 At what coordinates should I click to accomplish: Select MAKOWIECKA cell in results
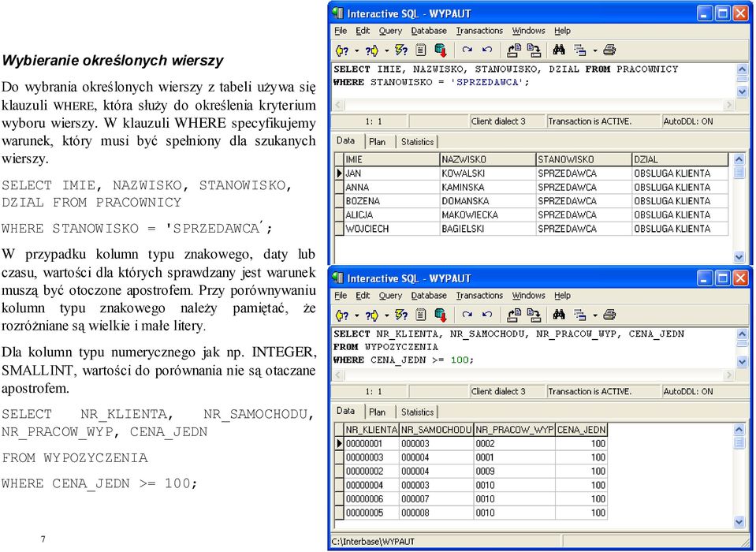488,215
